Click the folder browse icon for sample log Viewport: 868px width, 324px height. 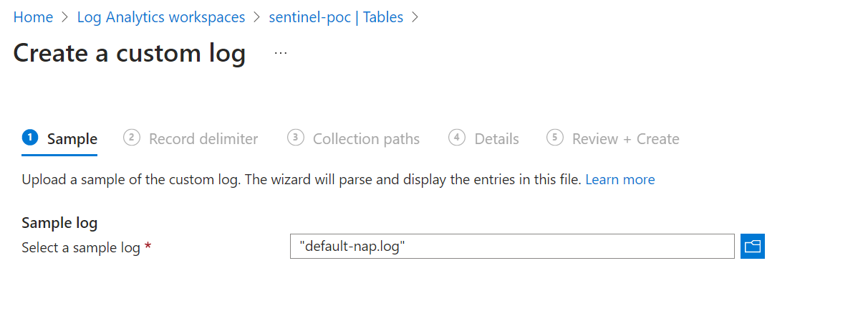point(752,247)
